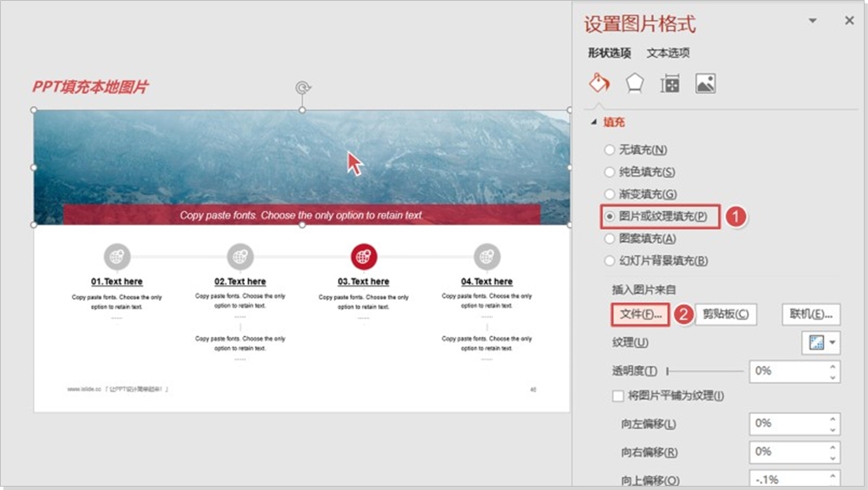The height and width of the screenshot is (490, 868).
Task: Choose the 渐变填充 radio option
Action: (609, 194)
